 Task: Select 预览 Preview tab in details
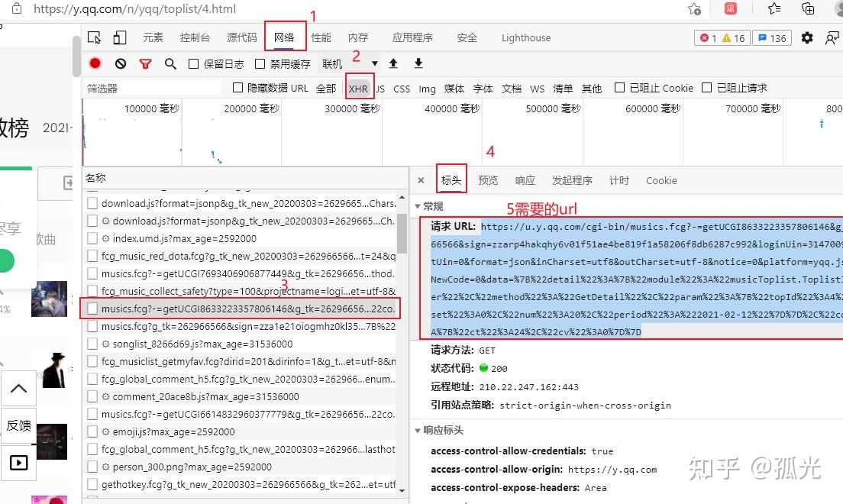tap(488, 180)
